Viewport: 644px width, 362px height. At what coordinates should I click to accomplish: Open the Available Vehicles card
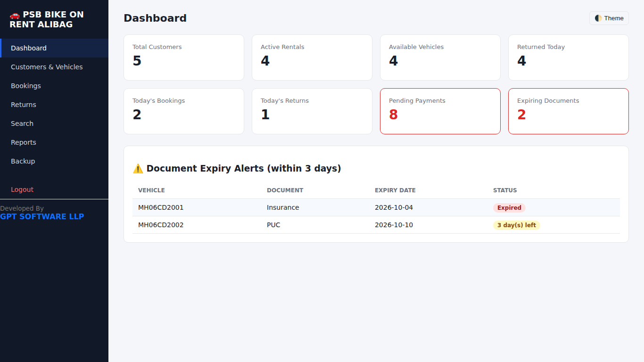[440, 58]
